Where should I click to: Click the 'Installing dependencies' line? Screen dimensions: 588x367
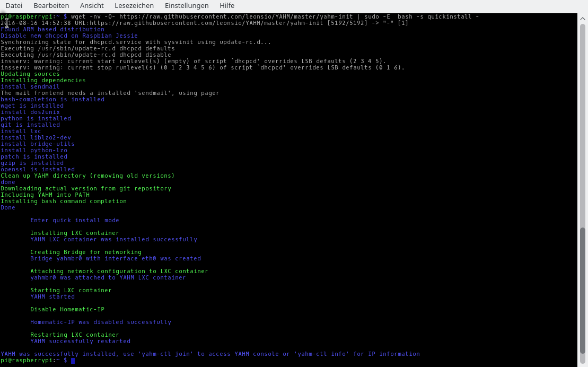(43, 81)
